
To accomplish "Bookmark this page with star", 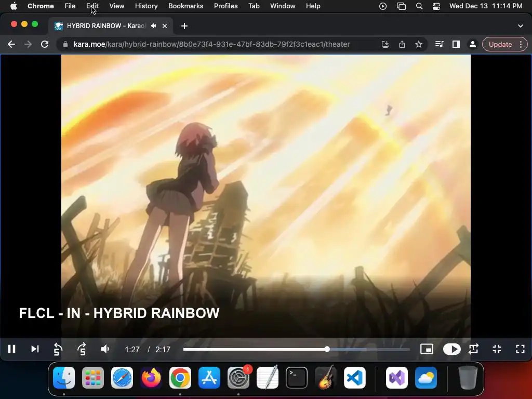I will point(419,44).
